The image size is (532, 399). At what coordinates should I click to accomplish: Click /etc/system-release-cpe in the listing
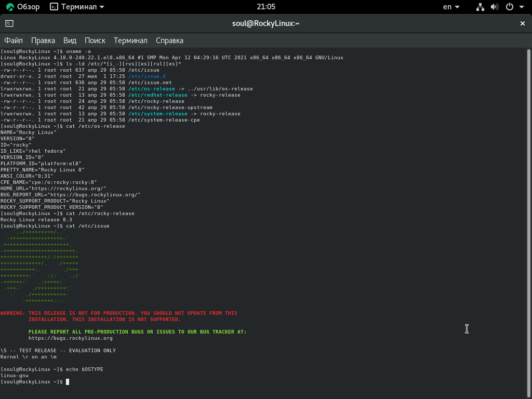click(164, 120)
